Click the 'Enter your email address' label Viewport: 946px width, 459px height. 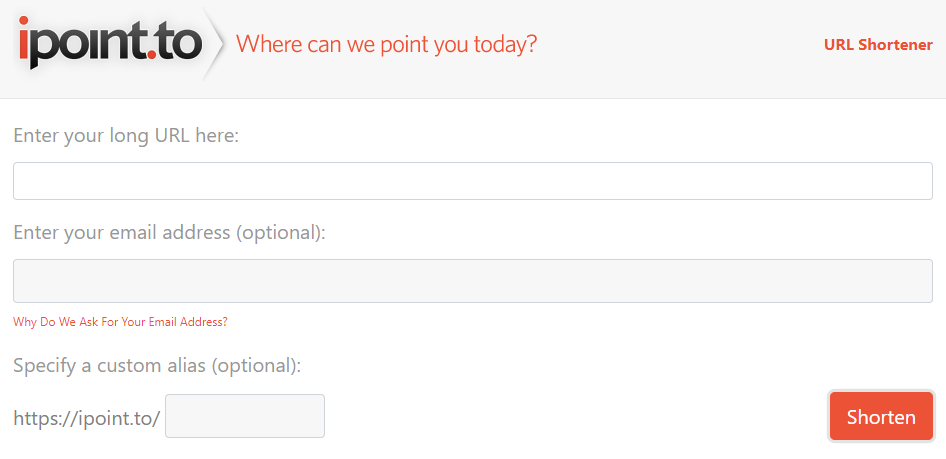pos(169,232)
